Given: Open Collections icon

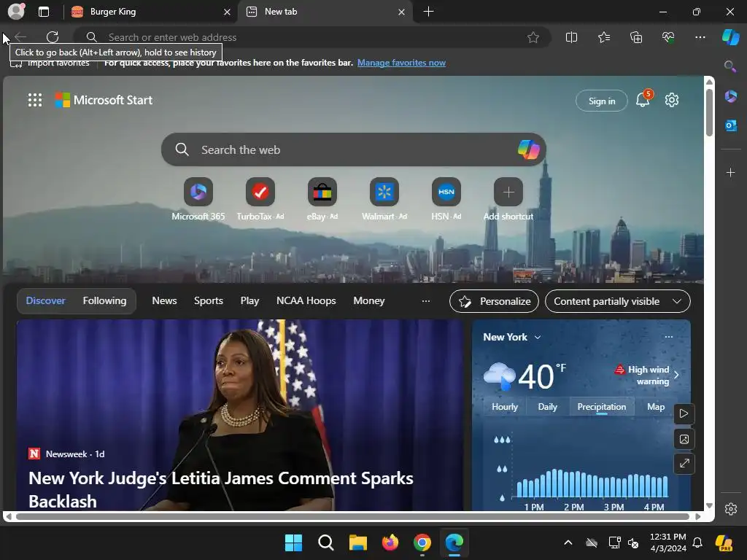Looking at the screenshot, I should [x=636, y=37].
